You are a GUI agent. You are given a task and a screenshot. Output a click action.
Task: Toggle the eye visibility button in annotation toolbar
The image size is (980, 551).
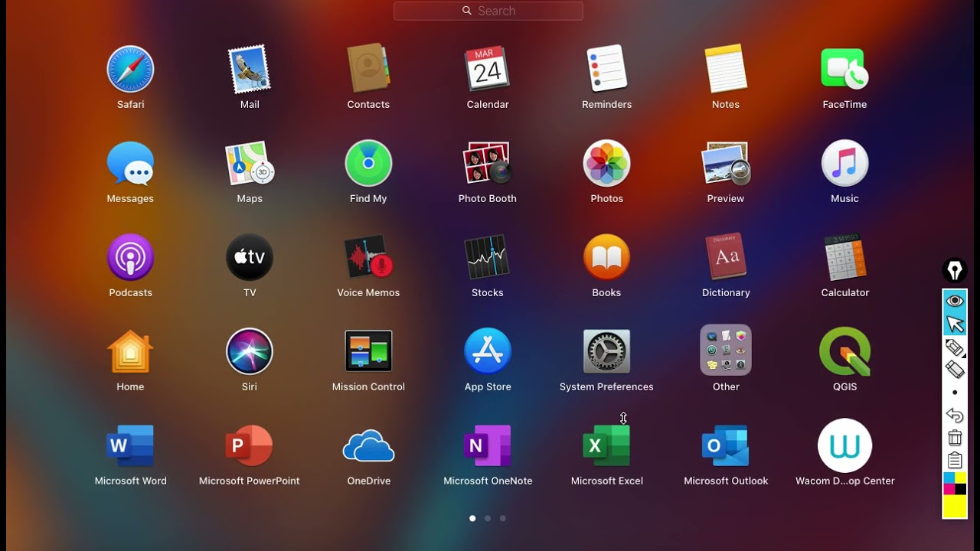[955, 301]
